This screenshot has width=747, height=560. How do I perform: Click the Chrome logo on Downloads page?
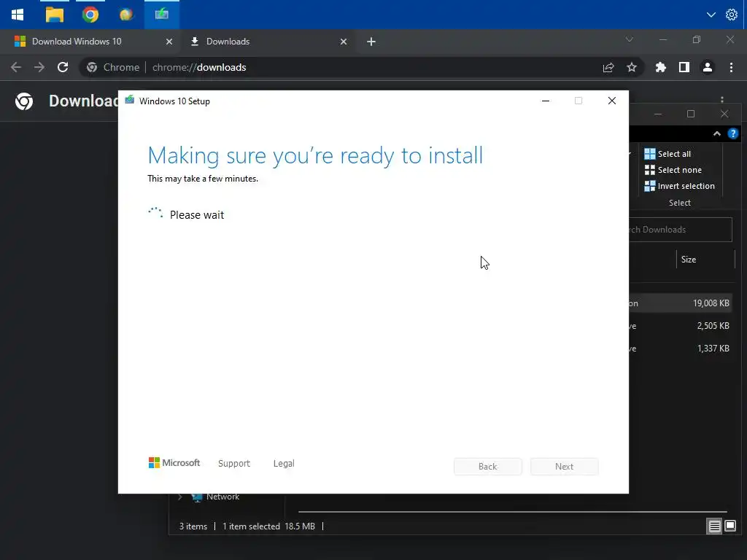pyautogui.click(x=24, y=101)
